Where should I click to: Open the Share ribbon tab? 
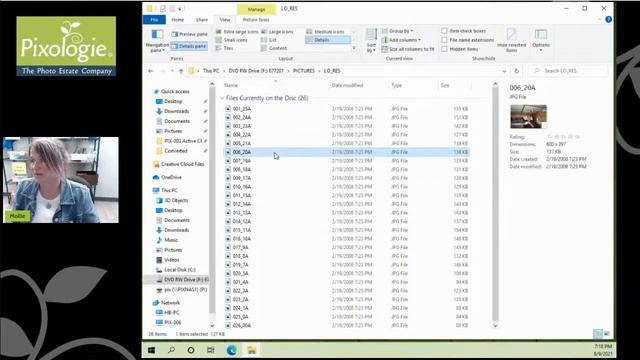pyautogui.click(x=202, y=20)
